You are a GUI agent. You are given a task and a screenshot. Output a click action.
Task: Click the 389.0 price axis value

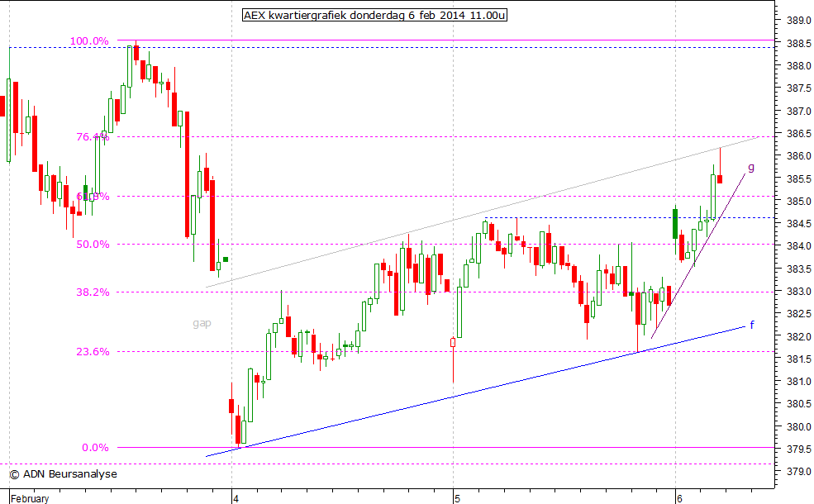pos(799,21)
